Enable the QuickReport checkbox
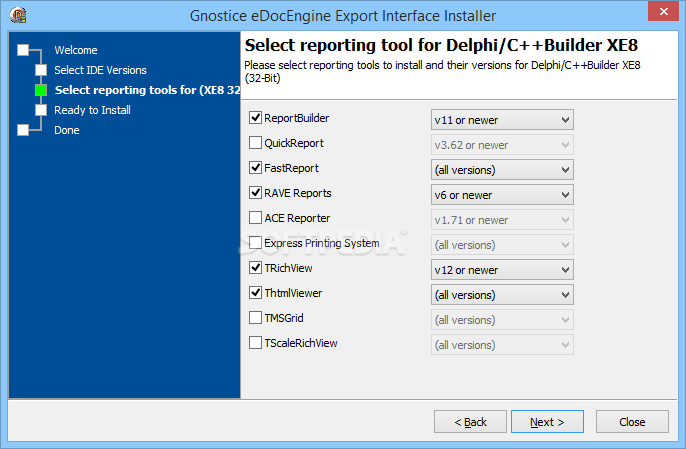 point(255,143)
